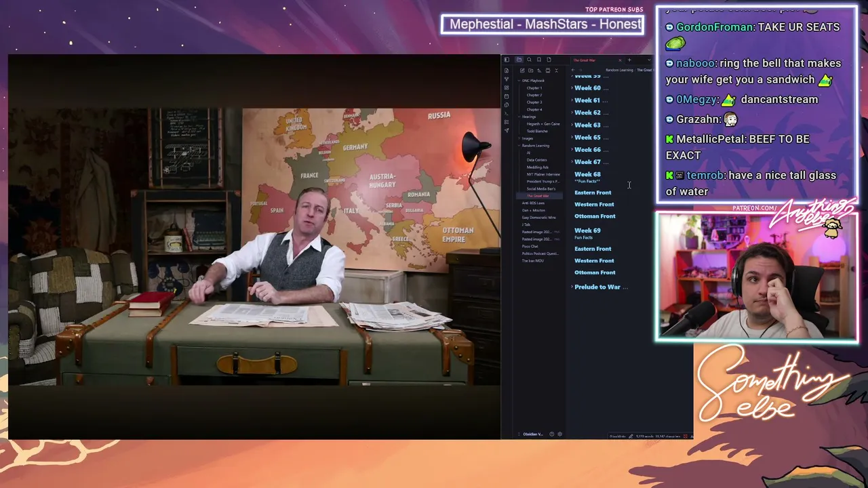The image size is (868, 488).
Task: Select The Great War note in explorer
Action: pyautogui.click(x=538, y=196)
